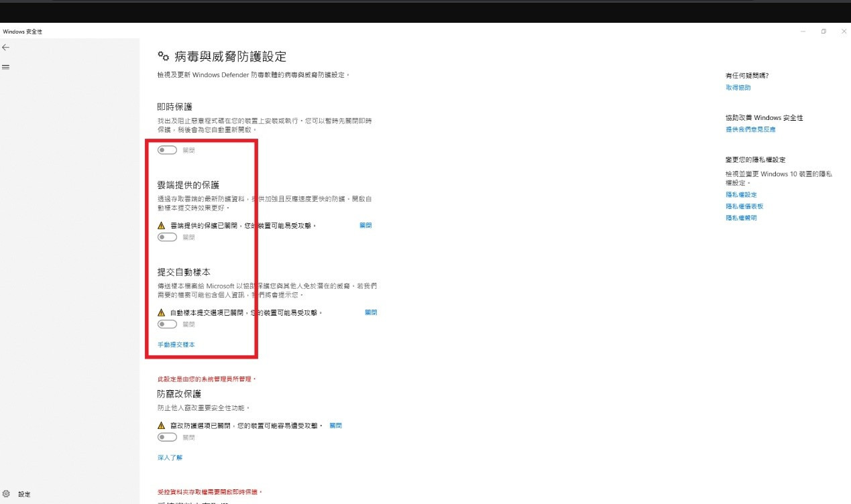Enable the 防竄改保護 toggle
The width and height of the screenshot is (851, 504).
click(x=167, y=437)
